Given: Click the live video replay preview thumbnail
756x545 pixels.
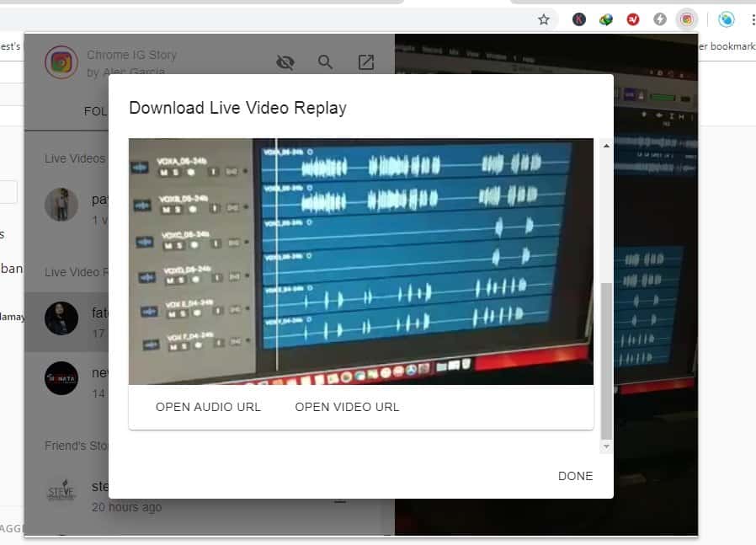Looking at the screenshot, I should 360,261.
